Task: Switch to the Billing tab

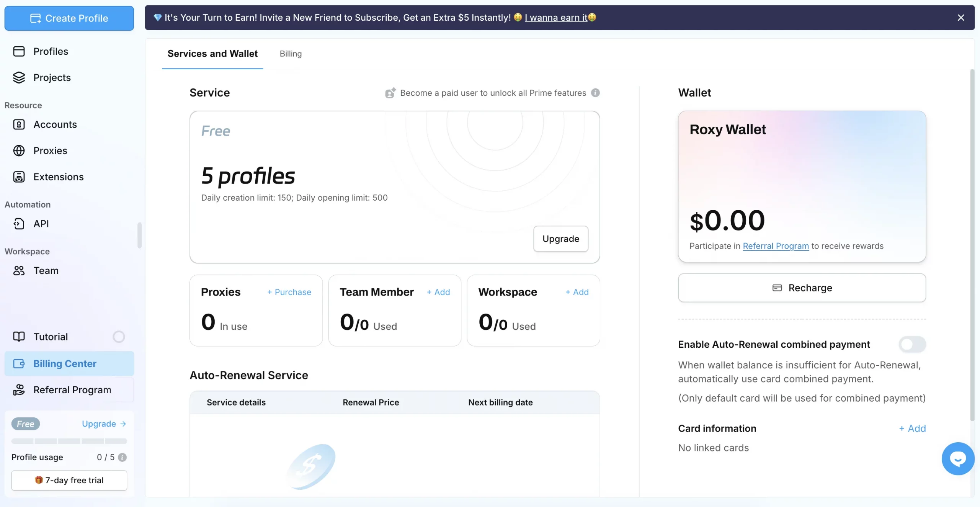Action: (291, 54)
